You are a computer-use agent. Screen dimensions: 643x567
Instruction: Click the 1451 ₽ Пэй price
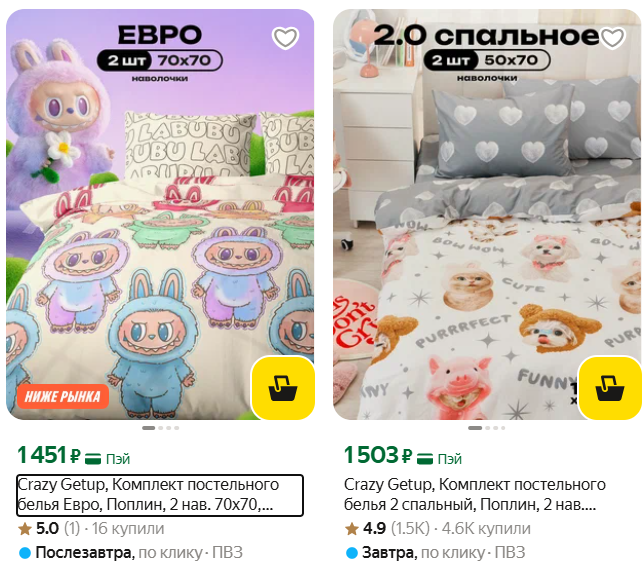pos(73,455)
